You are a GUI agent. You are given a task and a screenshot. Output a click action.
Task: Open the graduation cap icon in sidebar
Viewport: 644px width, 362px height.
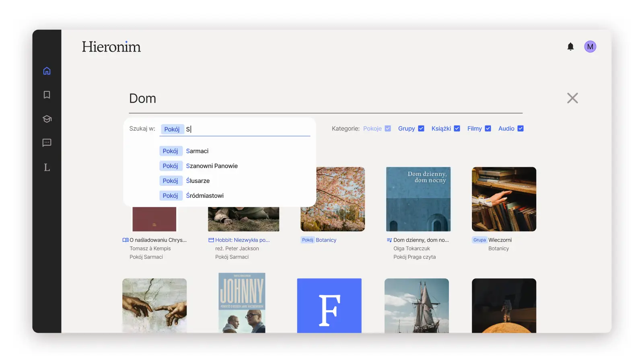tap(47, 119)
